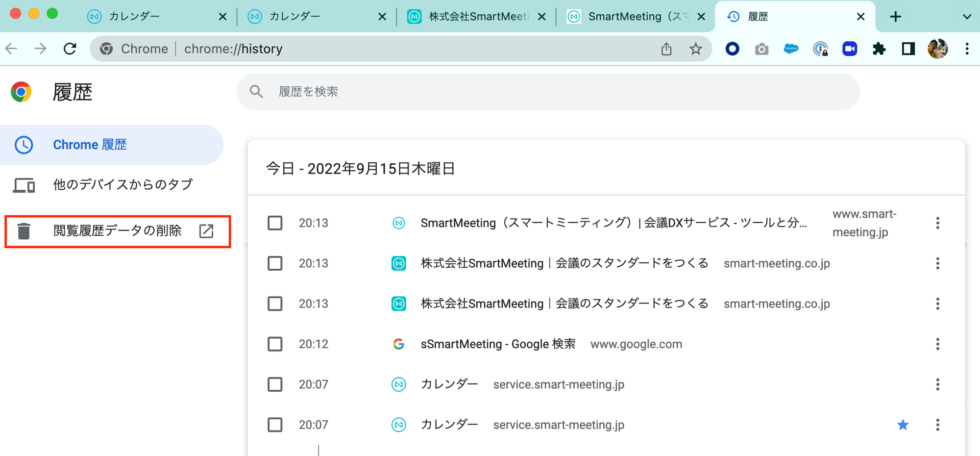Open the Salesforce cloud extension

[791, 49]
